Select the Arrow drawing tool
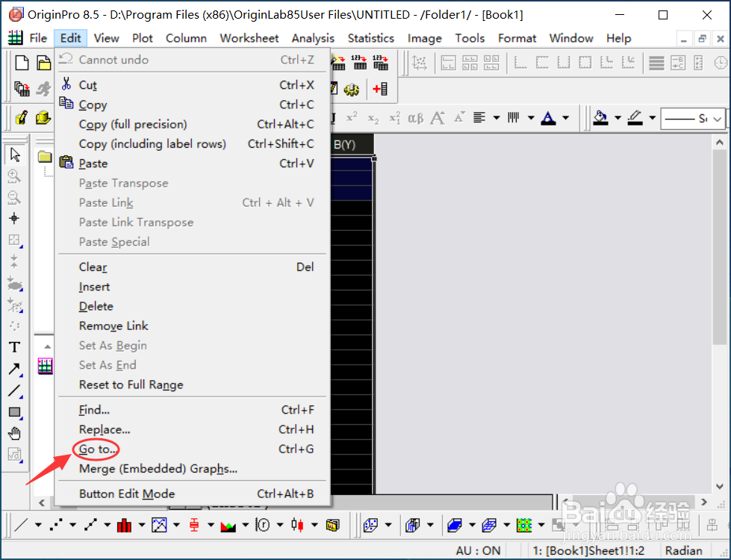731x560 pixels. [14, 369]
